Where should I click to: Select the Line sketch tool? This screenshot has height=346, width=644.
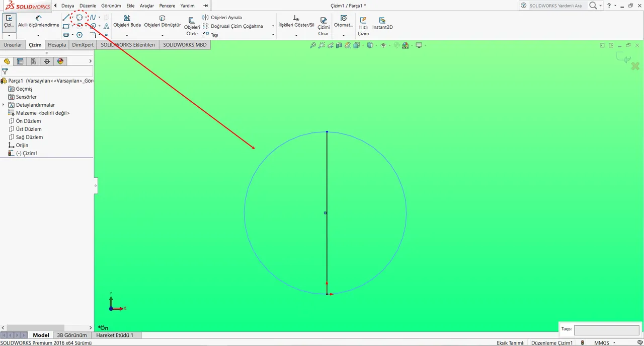point(66,18)
